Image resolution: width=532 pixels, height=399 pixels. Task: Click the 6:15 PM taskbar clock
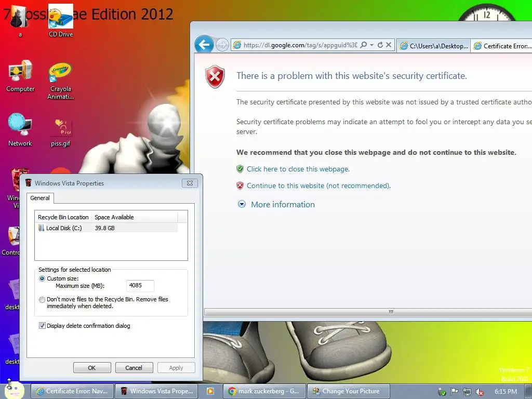click(506, 392)
